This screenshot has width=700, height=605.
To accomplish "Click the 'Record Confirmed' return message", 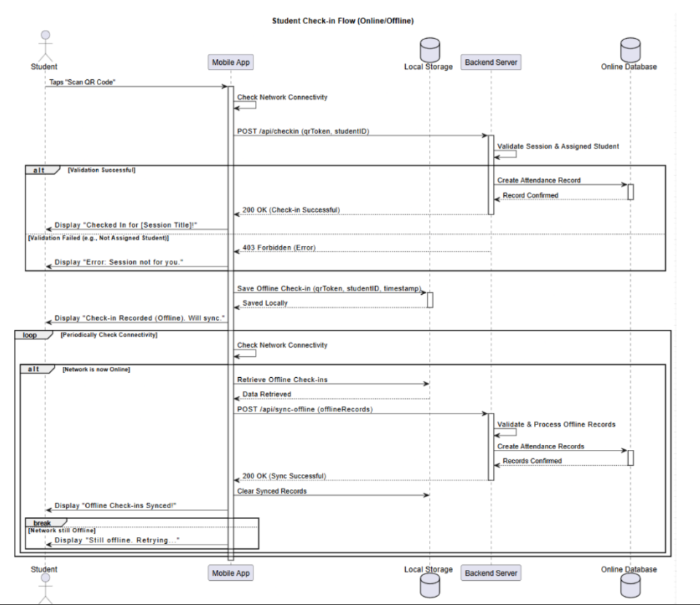I will click(x=530, y=195).
